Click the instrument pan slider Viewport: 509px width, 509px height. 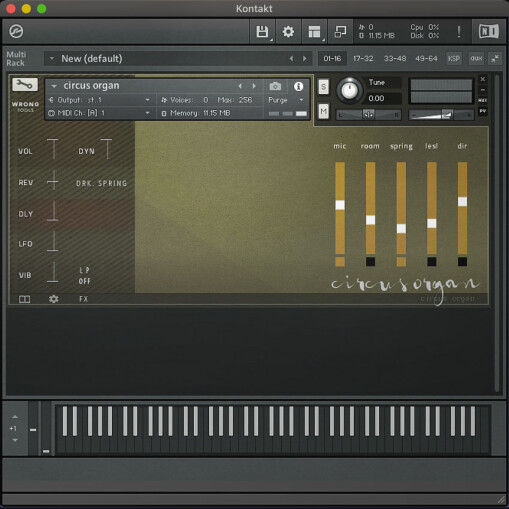(368, 115)
